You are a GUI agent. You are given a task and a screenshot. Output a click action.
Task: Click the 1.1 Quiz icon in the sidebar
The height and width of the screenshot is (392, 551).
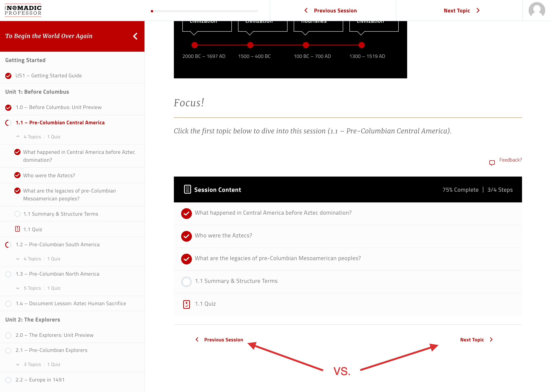pyautogui.click(x=17, y=229)
